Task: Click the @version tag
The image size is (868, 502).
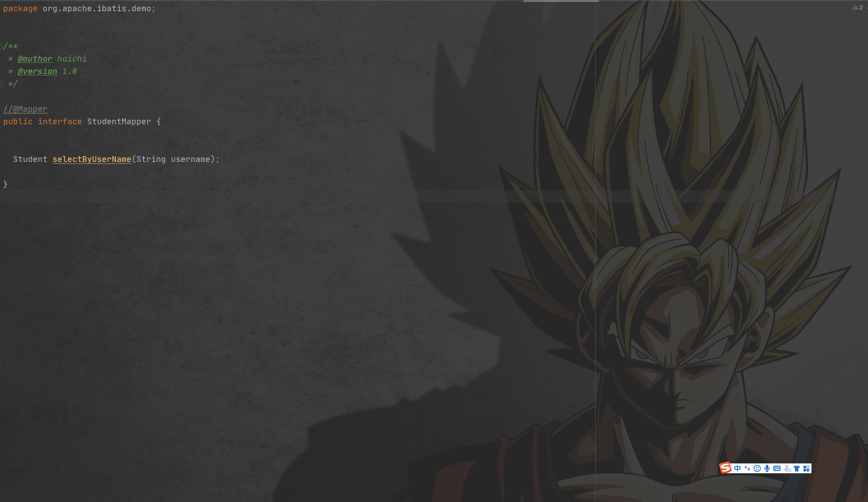Action: [x=37, y=71]
